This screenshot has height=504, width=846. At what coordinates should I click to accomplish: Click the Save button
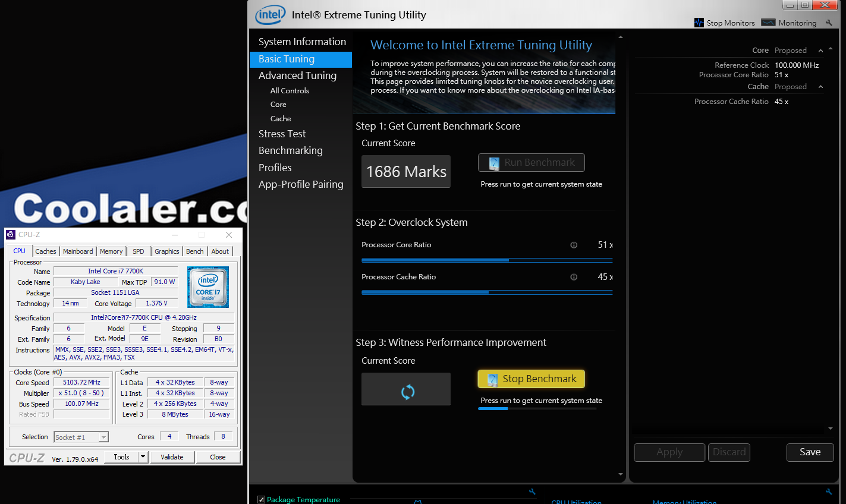click(x=810, y=452)
